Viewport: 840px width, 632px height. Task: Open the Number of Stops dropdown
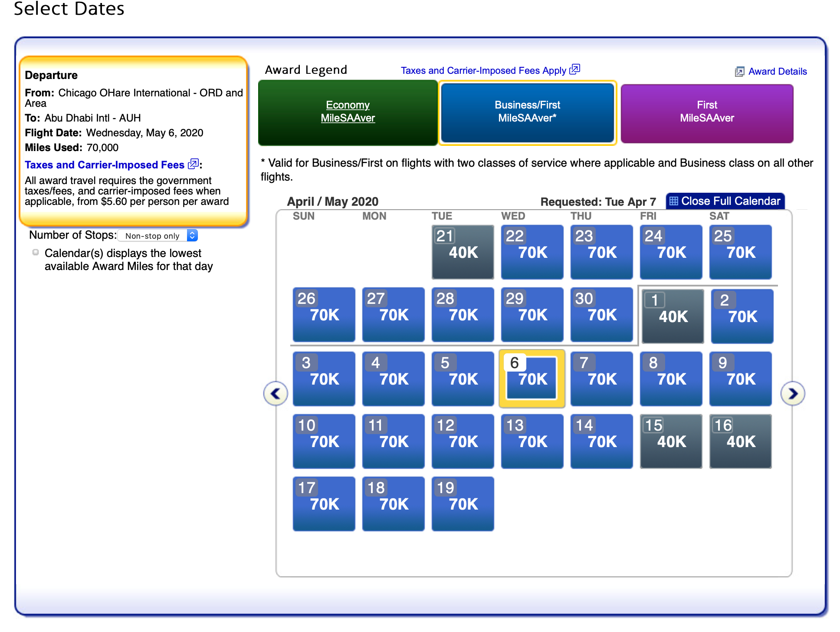pos(157,236)
